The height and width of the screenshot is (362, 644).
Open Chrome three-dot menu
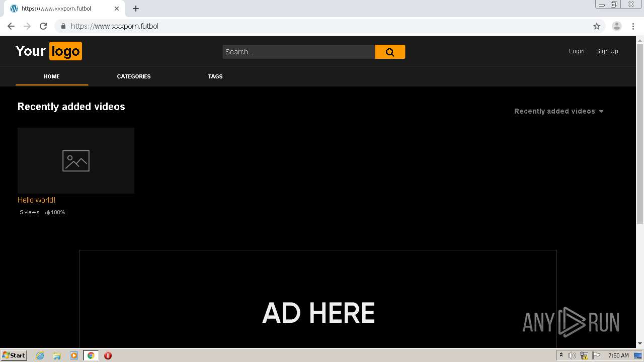(x=633, y=26)
